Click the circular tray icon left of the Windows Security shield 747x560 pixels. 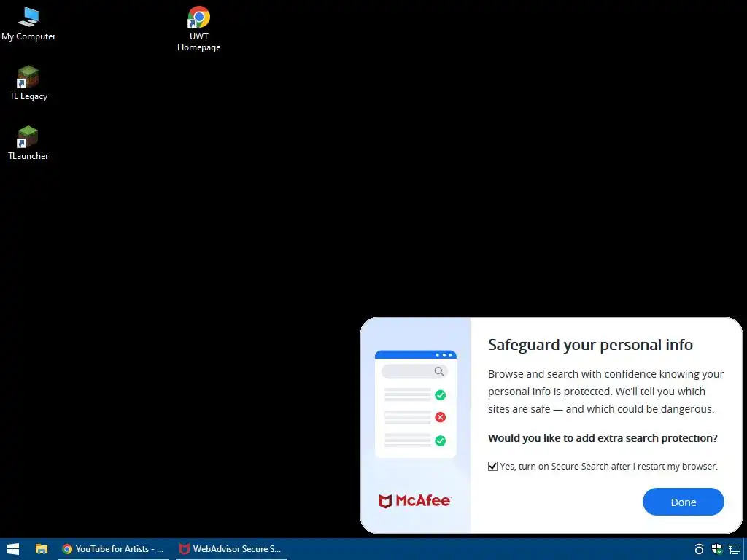click(699, 549)
